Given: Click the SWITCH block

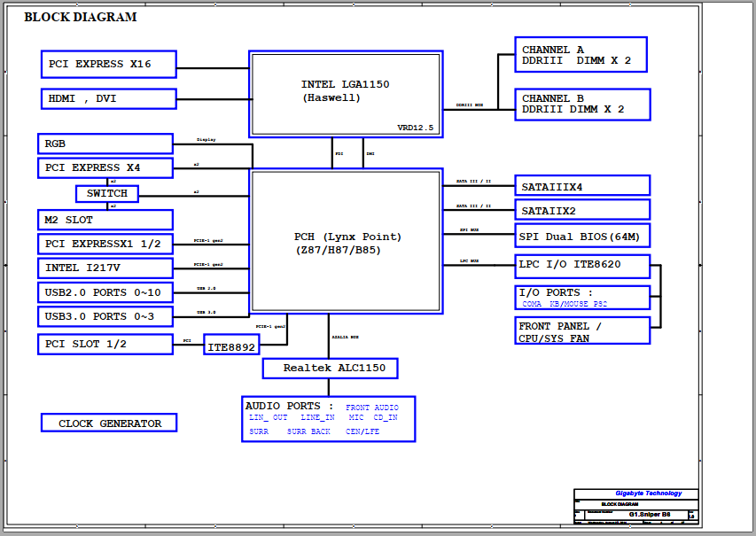Looking at the screenshot, I should (107, 193).
